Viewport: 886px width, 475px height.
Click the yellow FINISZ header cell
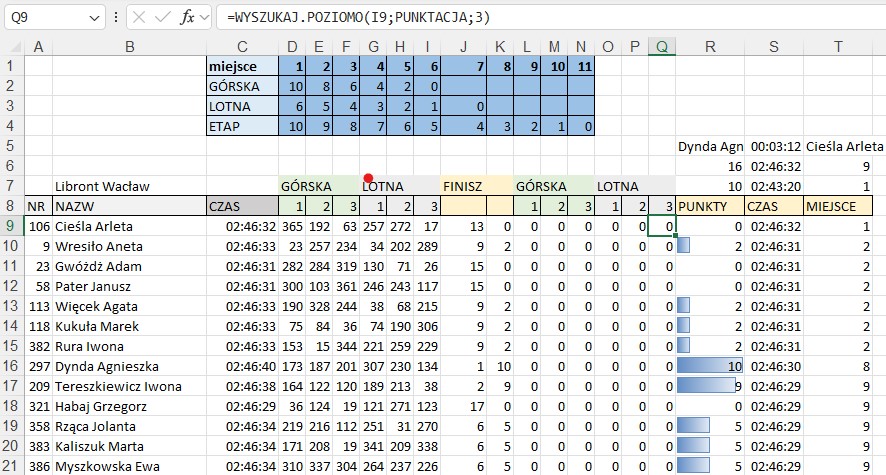476,186
